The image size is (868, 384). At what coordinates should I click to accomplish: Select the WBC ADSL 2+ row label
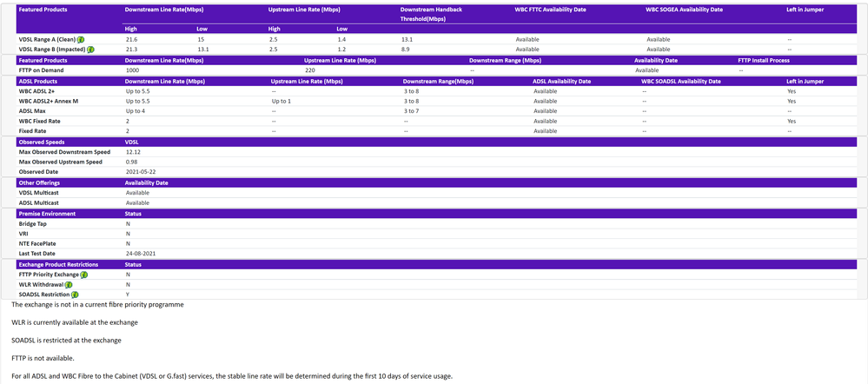(37, 91)
